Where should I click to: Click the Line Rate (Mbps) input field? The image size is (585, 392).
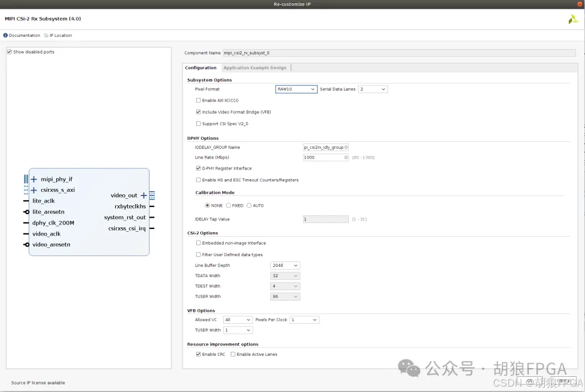pyautogui.click(x=326, y=158)
